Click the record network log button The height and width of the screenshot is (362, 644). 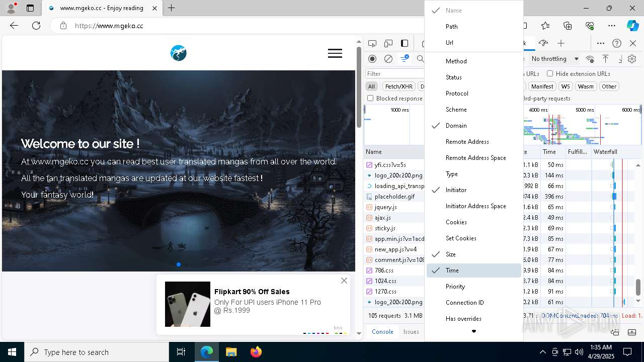[x=372, y=59]
